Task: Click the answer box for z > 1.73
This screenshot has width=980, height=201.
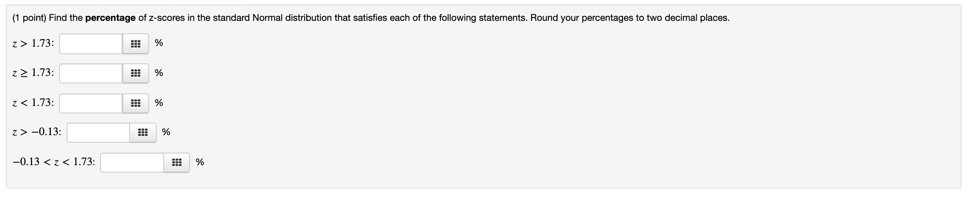Action: click(x=91, y=44)
